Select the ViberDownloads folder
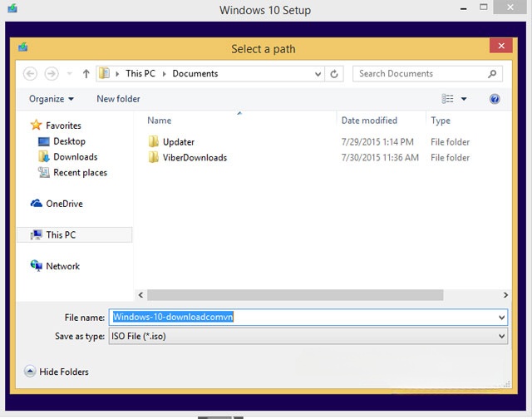The width and height of the screenshot is (532, 419). 195,158
